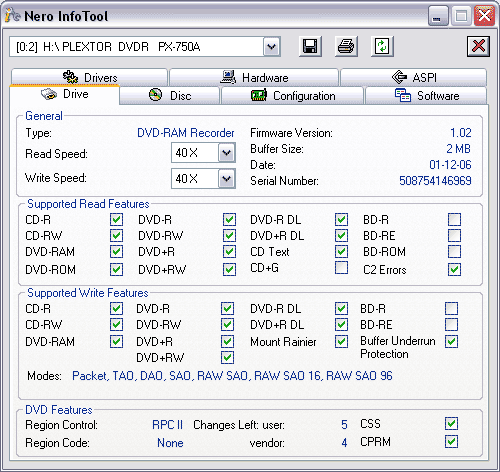Toggle DVD-ROM read feature checkbox

[x=116, y=269]
